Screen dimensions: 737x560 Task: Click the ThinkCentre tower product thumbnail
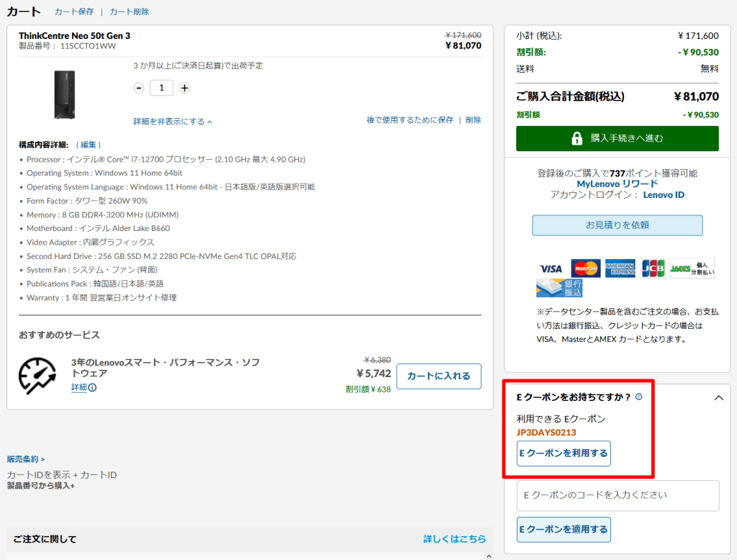[x=64, y=95]
